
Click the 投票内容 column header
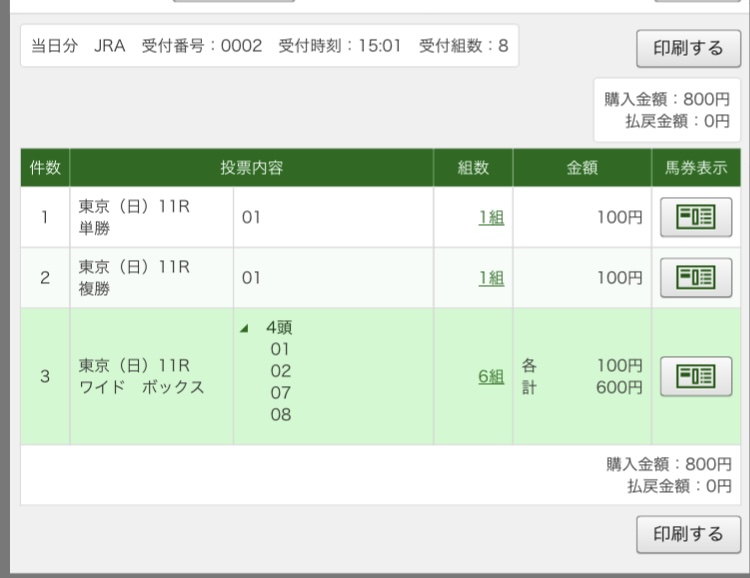tap(251, 168)
